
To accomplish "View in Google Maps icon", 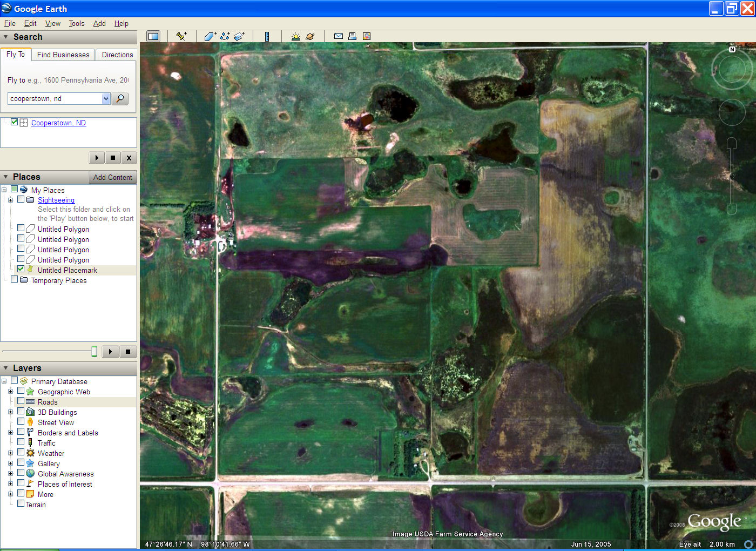I will [x=367, y=36].
